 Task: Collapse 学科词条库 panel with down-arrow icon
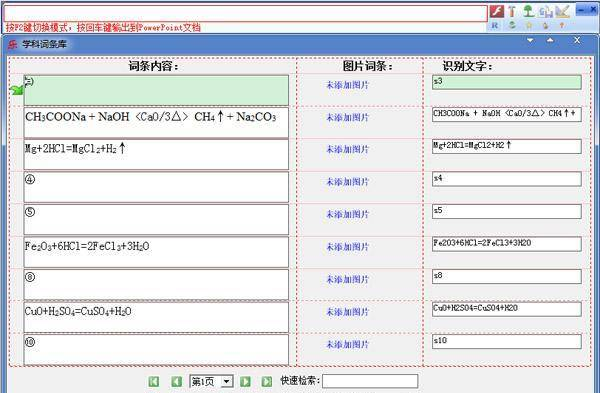pyautogui.click(x=530, y=40)
